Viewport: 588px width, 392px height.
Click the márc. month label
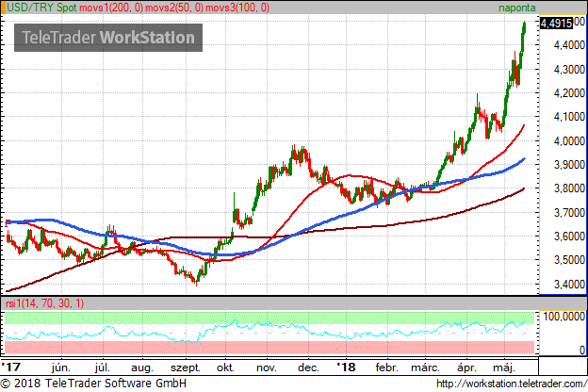click(425, 367)
